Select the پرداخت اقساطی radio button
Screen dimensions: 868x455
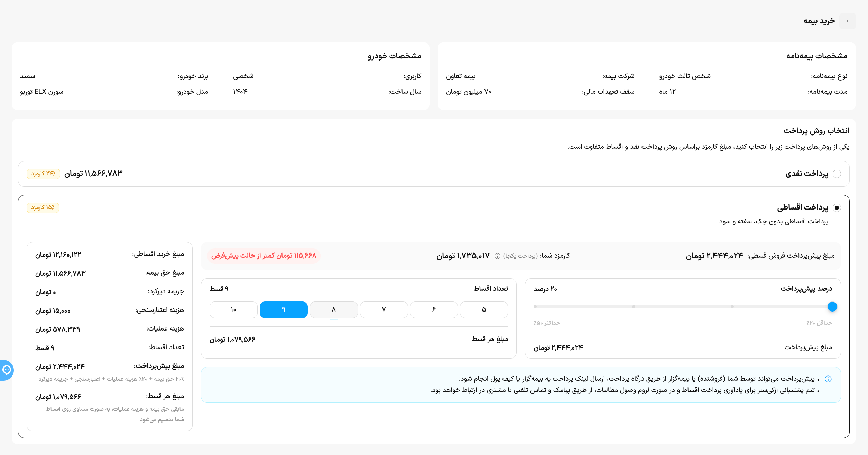tap(837, 208)
